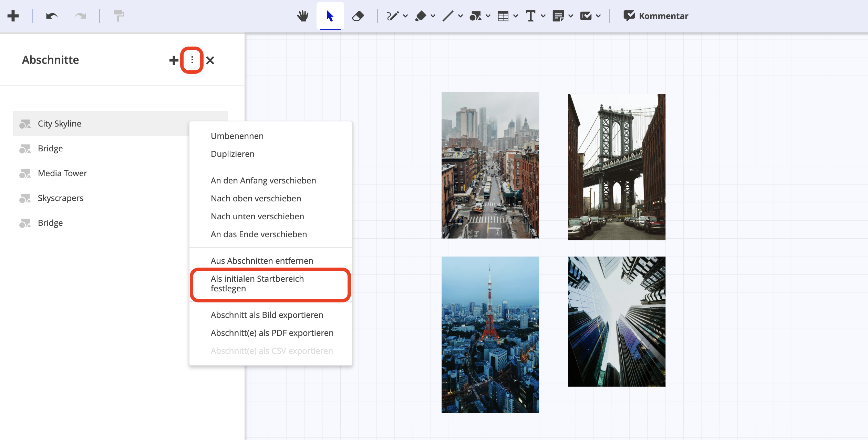Choose Als initialen Startbereich festlegen
The image size is (868, 440).
pos(257,283)
